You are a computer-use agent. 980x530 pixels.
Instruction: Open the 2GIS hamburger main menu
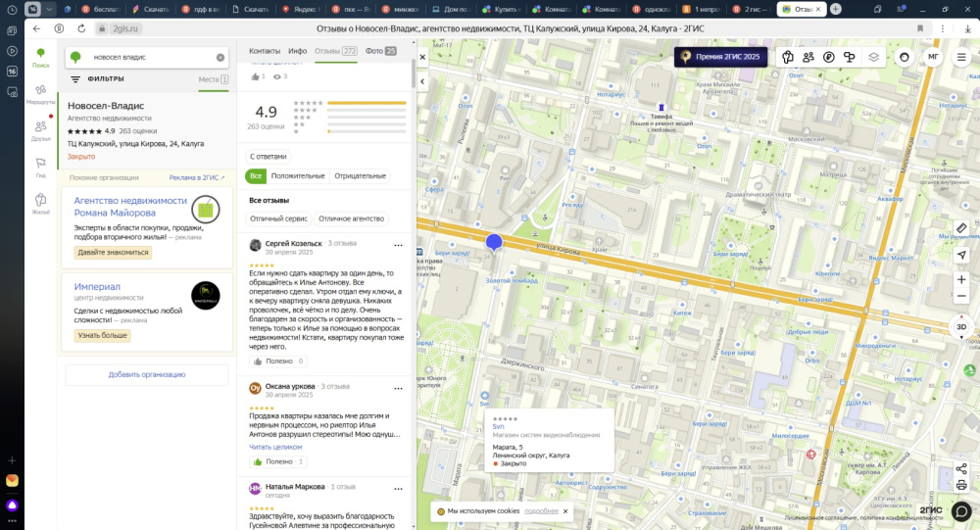(961, 57)
